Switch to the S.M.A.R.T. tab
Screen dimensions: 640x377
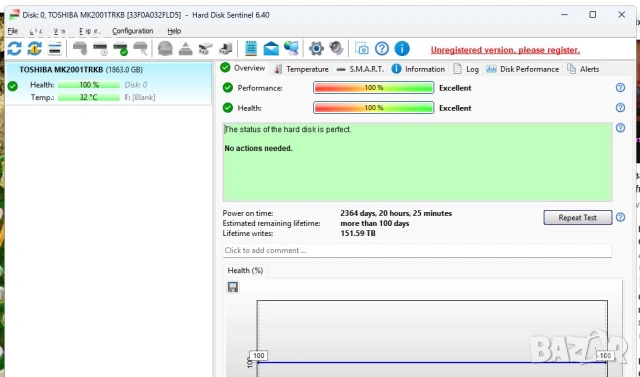click(x=361, y=69)
